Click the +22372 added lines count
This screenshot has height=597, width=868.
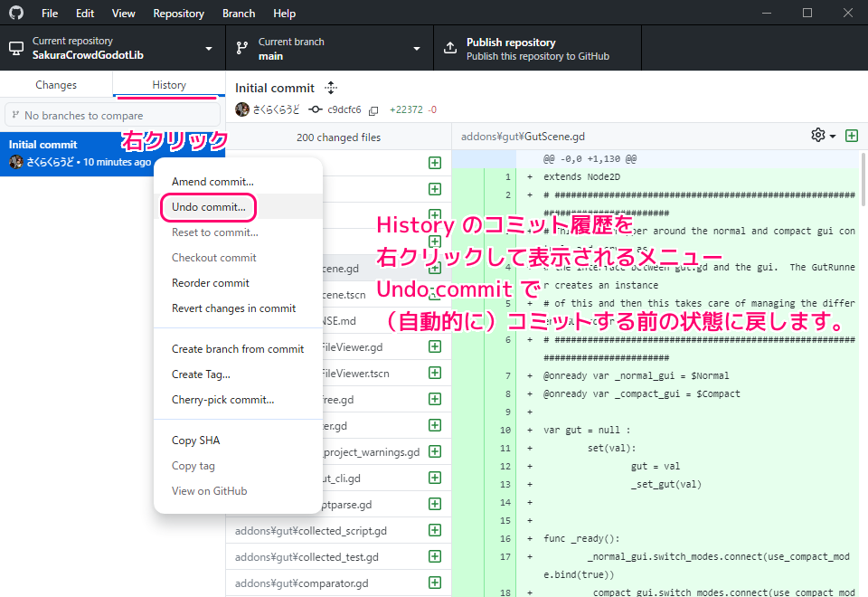pyautogui.click(x=406, y=109)
